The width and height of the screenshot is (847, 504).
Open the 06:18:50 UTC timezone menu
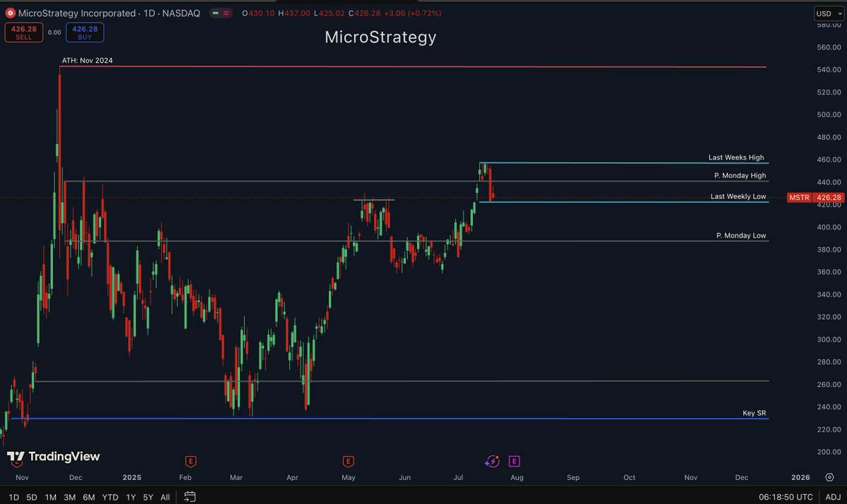pos(786,497)
